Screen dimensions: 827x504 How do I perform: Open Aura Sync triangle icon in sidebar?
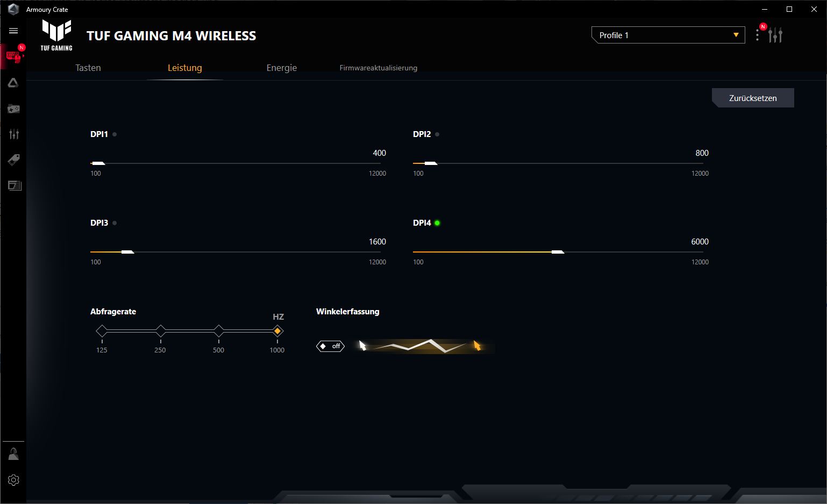tap(13, 83)
